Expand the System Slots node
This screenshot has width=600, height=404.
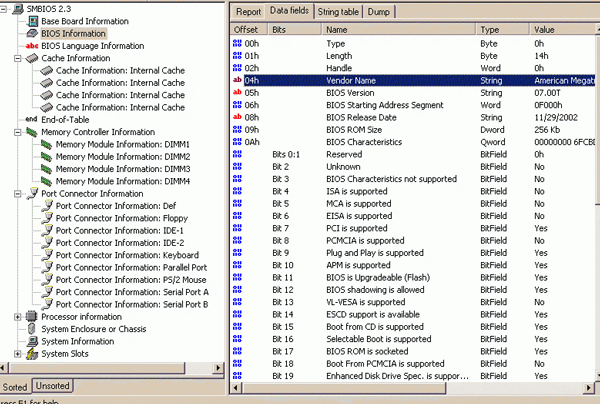tap(17, 353)
